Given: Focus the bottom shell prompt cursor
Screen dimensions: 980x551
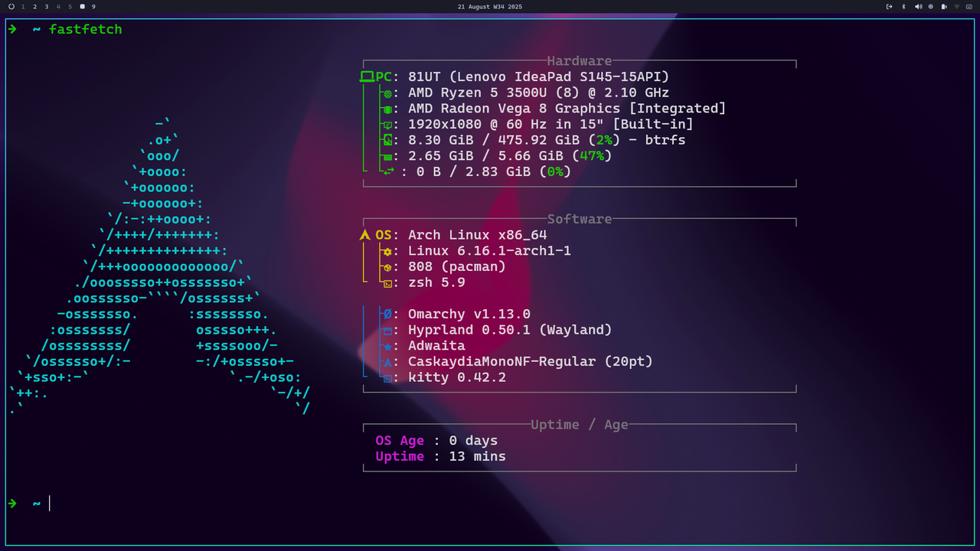Looking at the screenshot, I should click(50, 504).
